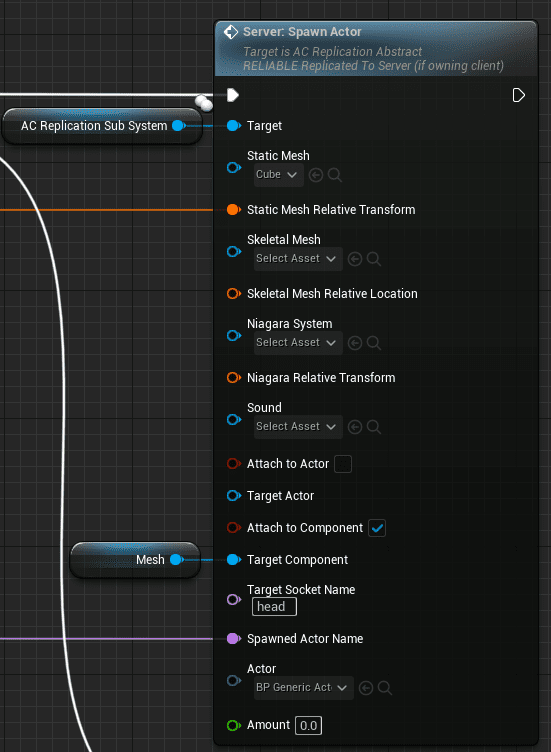The image size is (551, 752).
Task: Click the Niagara System object pin
Action: click(x=234, y=335)
